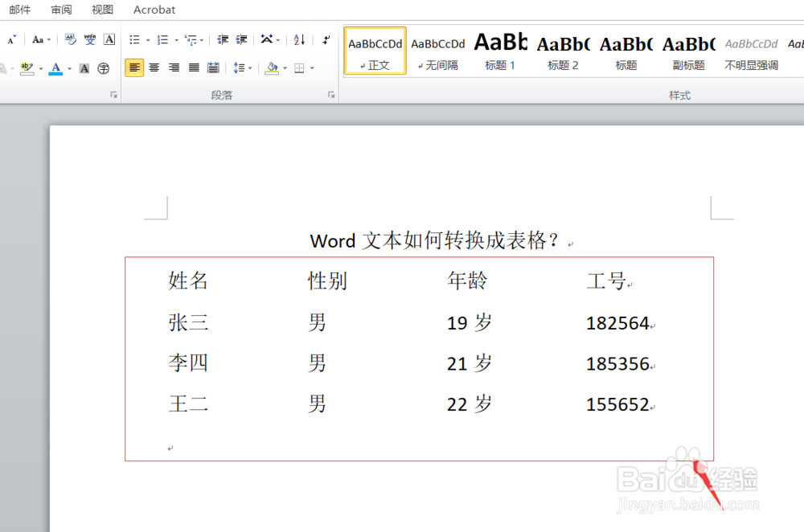Switch to the 审阅 ribbon tab
Screen dimensions: 804x532
pyautogui.click(x=62, y=10)
